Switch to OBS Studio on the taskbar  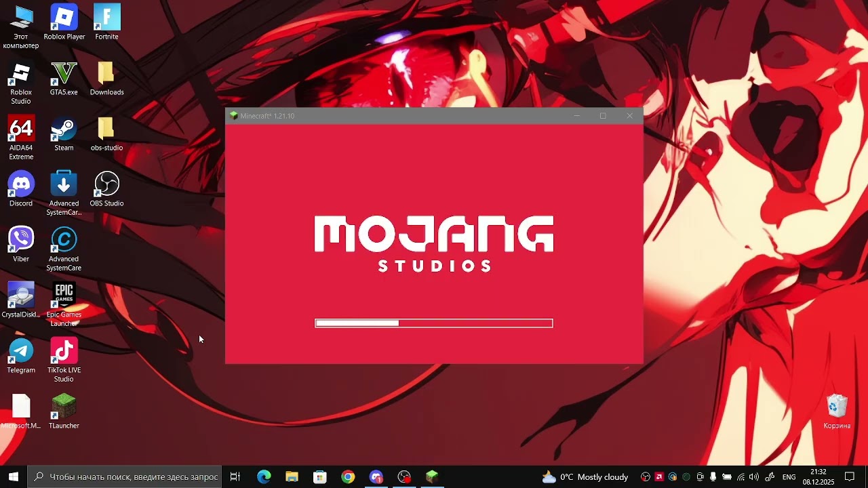tap(404, 477)
